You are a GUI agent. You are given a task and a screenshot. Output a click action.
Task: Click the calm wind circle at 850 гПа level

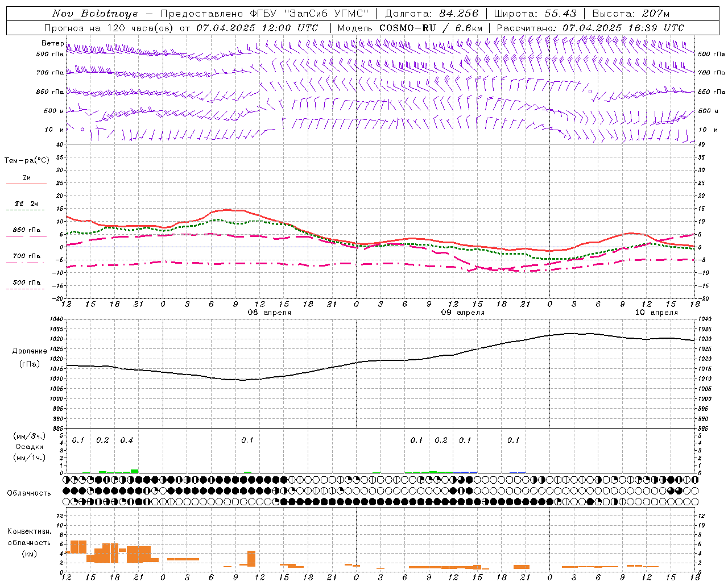(x=590, y=91)
